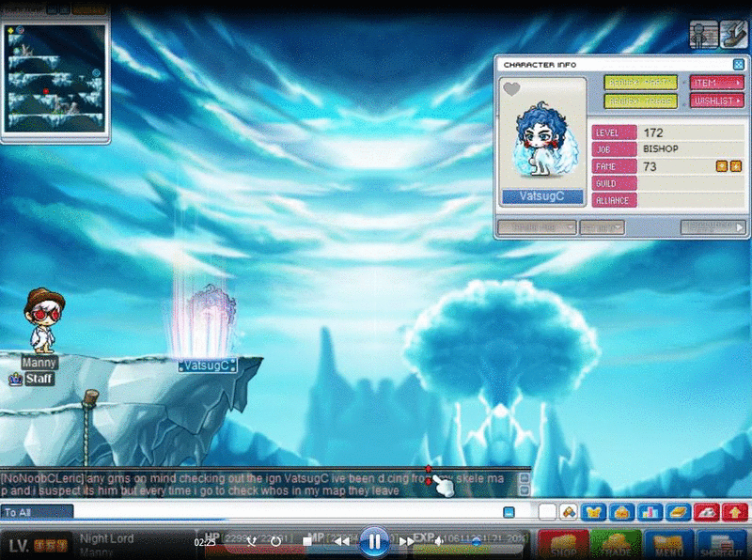Click the grey heart icon on the portrait
This screenshot has width=752, height=560.
point(511,88)
